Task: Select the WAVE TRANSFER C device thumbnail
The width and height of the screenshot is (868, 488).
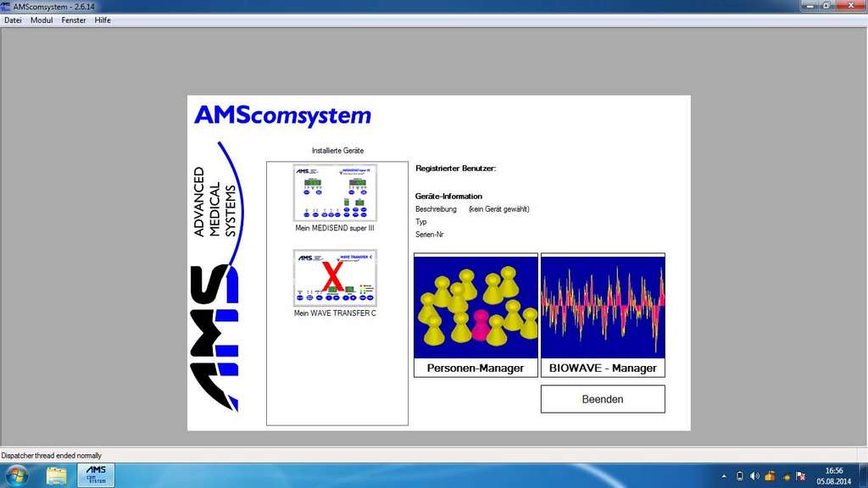Action: 335,278
